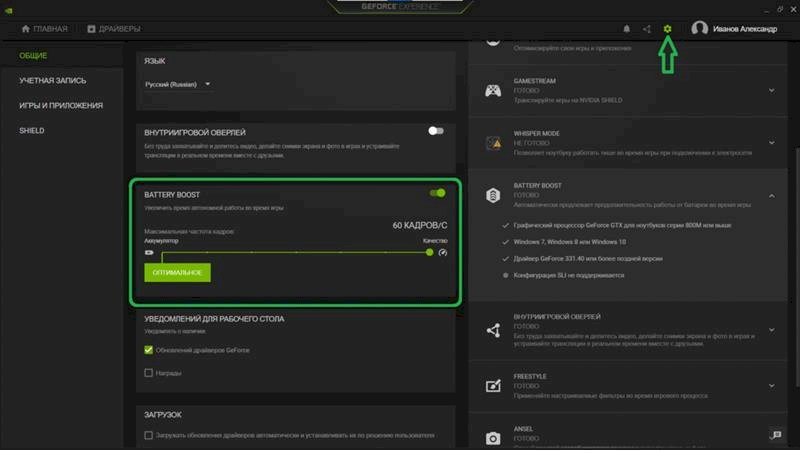This screenshot has width=800, height=450.
Task: Click the max frame rate slider handle
Action: 430,252
